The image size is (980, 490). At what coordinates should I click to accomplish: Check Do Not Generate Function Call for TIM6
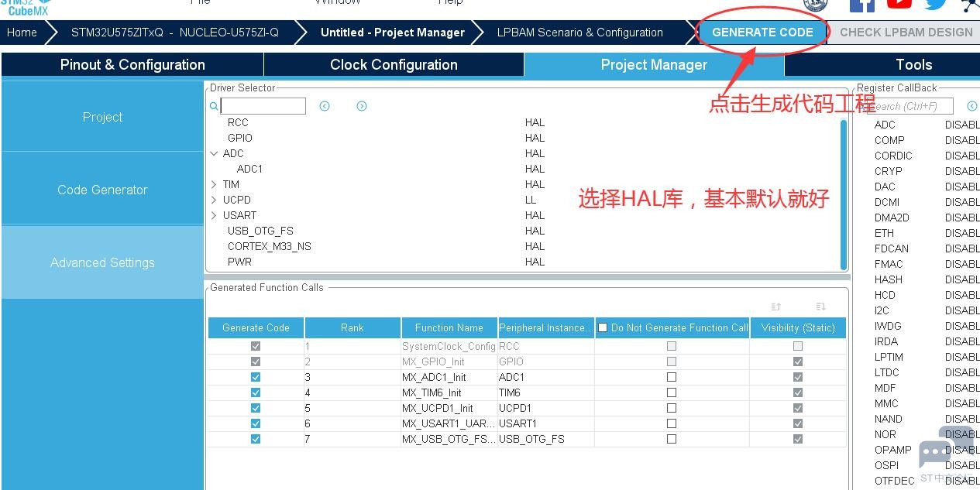point(672,392)
